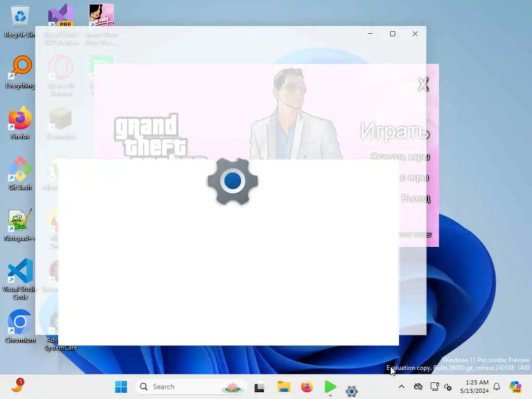
Task: Open Firefox from the taskbar
Action: (x=307, y=387)
